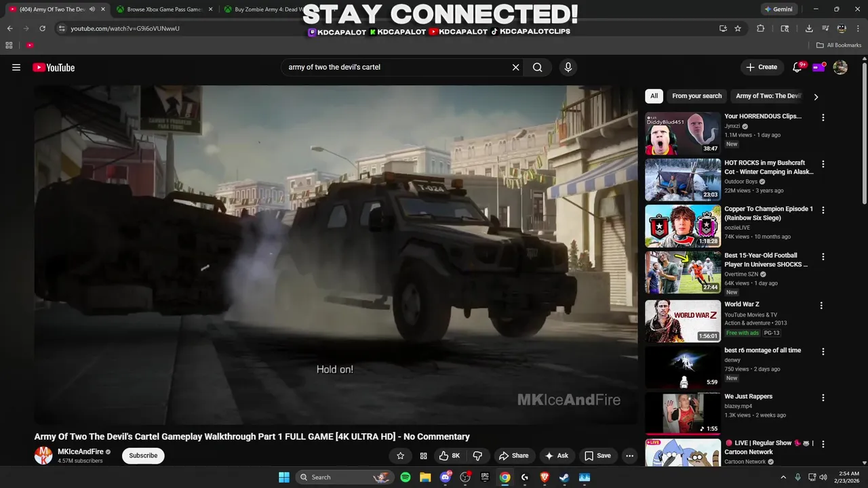Open options for Your HORRENDOUS Clips video

[x=823, y=117]
